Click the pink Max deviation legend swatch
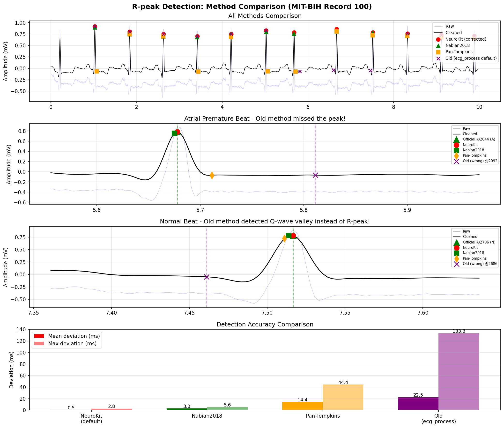Screen dimensions: 504x428 tap(39, 344)
